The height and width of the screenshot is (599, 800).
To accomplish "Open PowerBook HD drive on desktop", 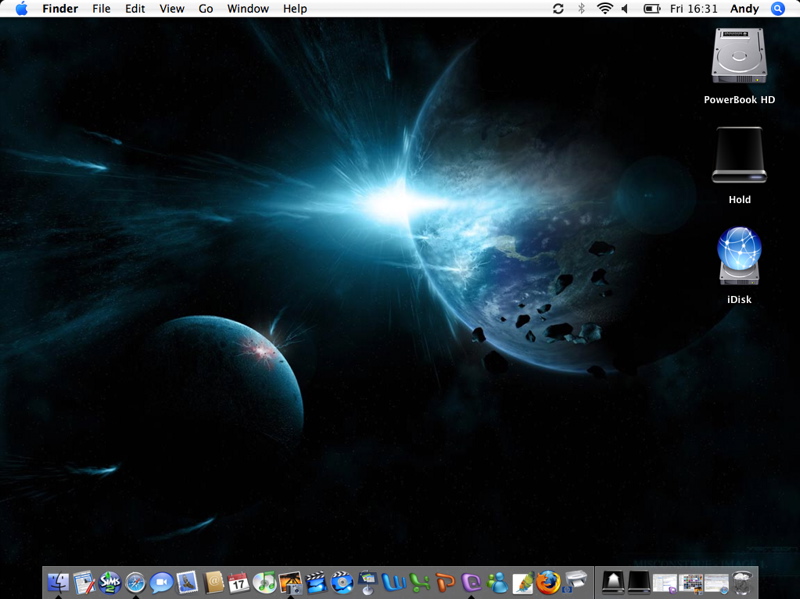I will pos(739,56).
